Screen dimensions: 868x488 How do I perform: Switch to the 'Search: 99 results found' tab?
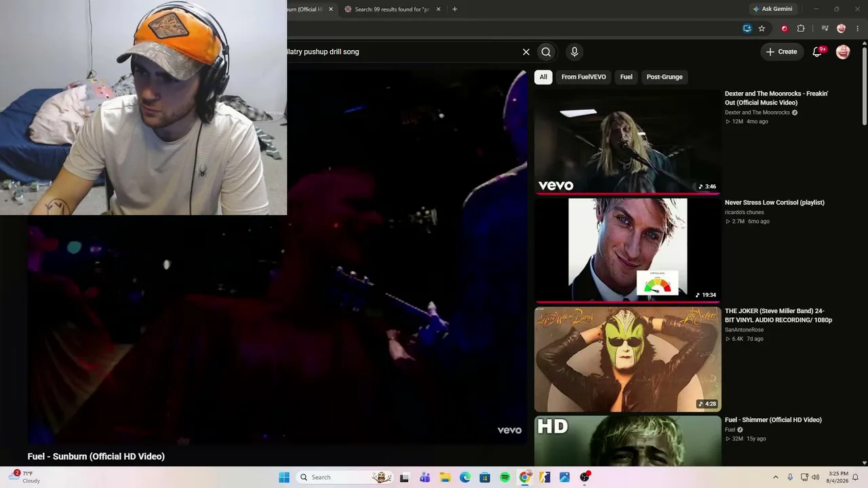[392, 9]
